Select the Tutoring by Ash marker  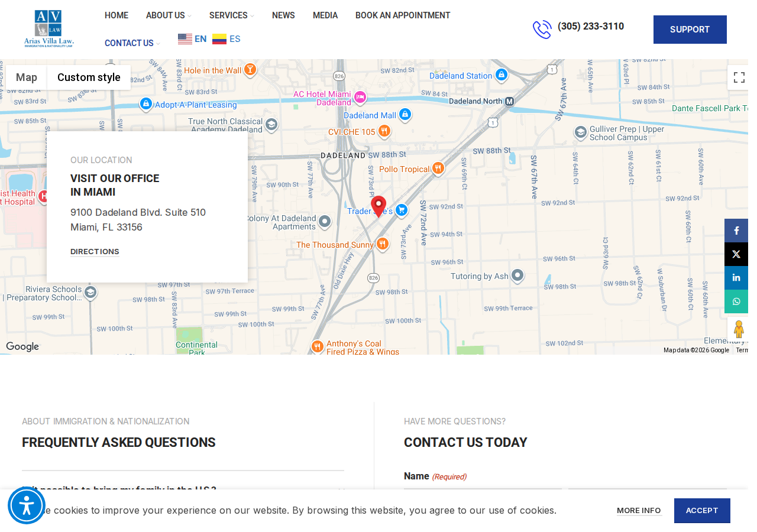[x=517, y=275]
